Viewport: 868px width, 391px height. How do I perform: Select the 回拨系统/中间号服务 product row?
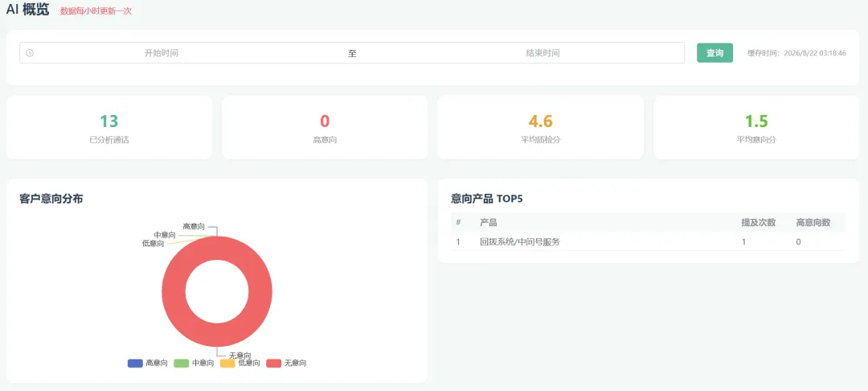tap(649, 241)
